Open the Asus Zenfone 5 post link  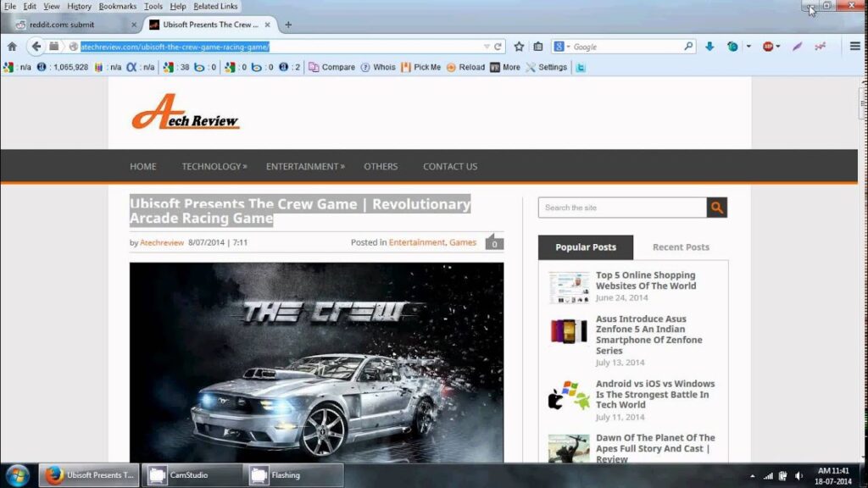click(648, 335)
